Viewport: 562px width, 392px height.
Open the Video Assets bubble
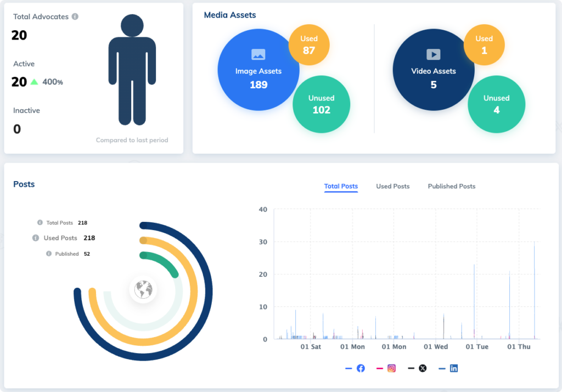tap(433, 70)
